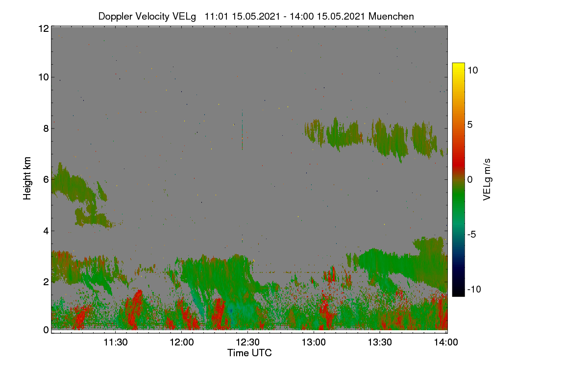Click the height axis label 12
This screenshot has height=392, width=588.
click(43, 28)
